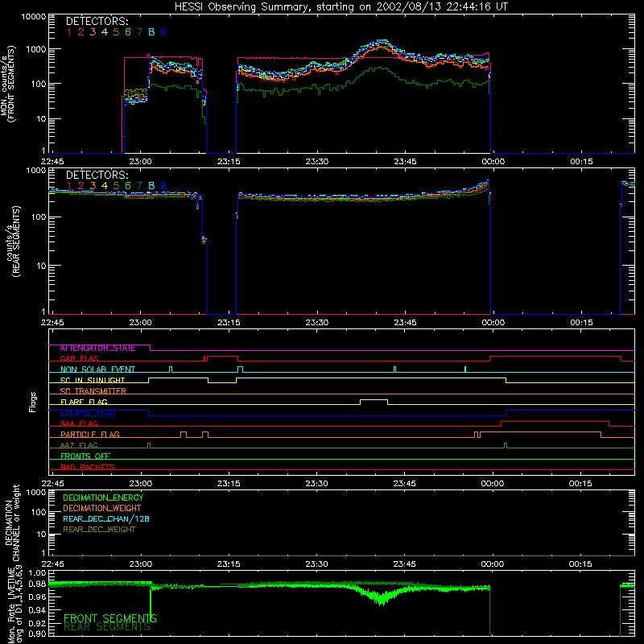Screen dimensions: 644x644
Task: Click 0.98 y-axis label on livetime plot
Action: click(37, 584)
